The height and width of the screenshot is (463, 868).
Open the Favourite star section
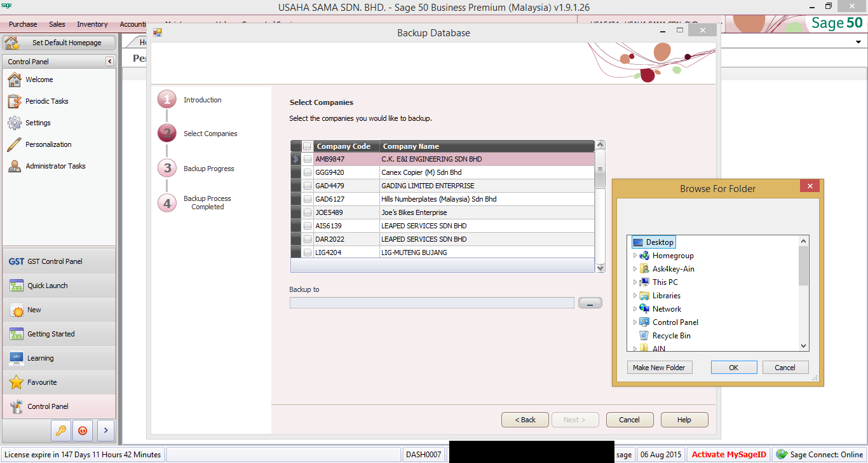coord(59,382)
